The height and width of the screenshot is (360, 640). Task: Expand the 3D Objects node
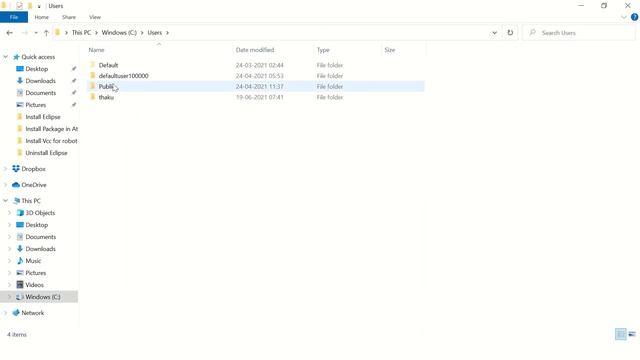tap(9, 213)
